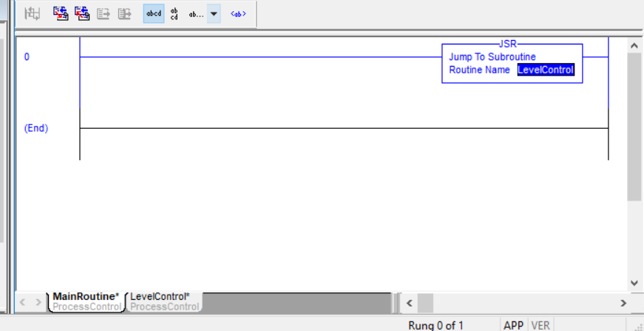Viewport: 644px width, 331px height.
Task: Click horizontal scrollbar left arrow
Action: pos(409,304)
